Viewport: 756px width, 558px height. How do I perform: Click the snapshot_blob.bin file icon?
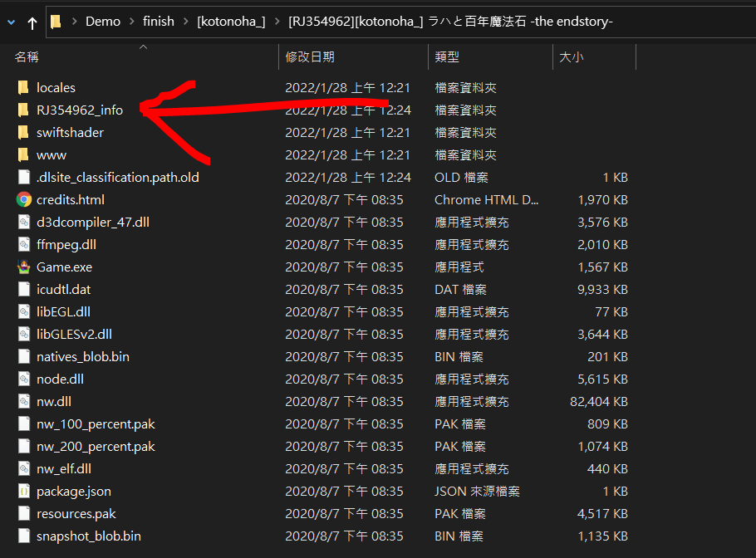(x=23, y=536)
